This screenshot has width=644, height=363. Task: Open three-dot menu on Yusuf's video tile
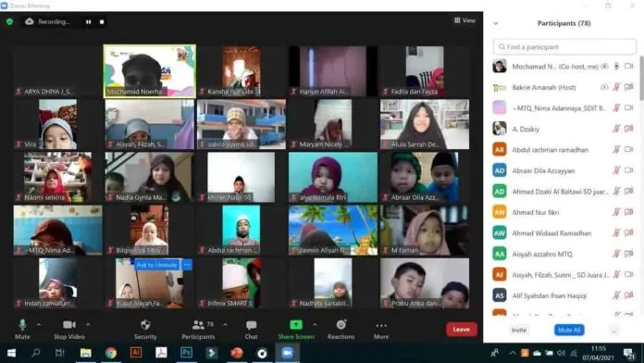point(187,265)
